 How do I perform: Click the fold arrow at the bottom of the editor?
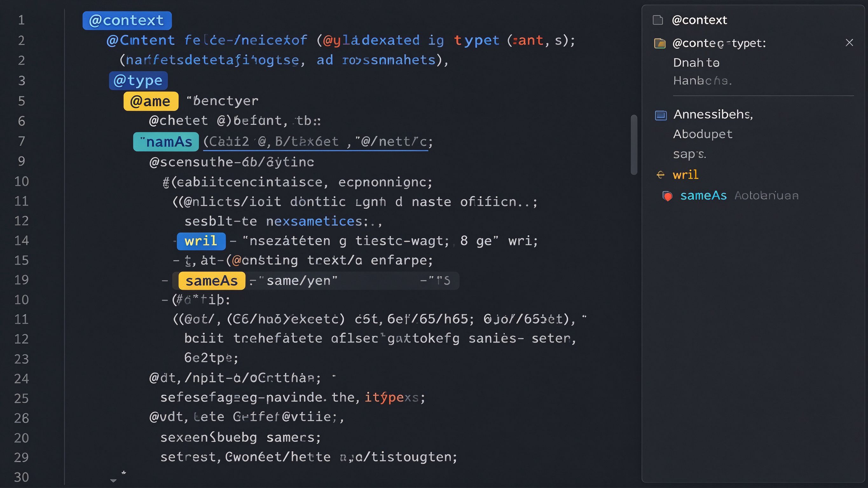click(x=113, y=481)
